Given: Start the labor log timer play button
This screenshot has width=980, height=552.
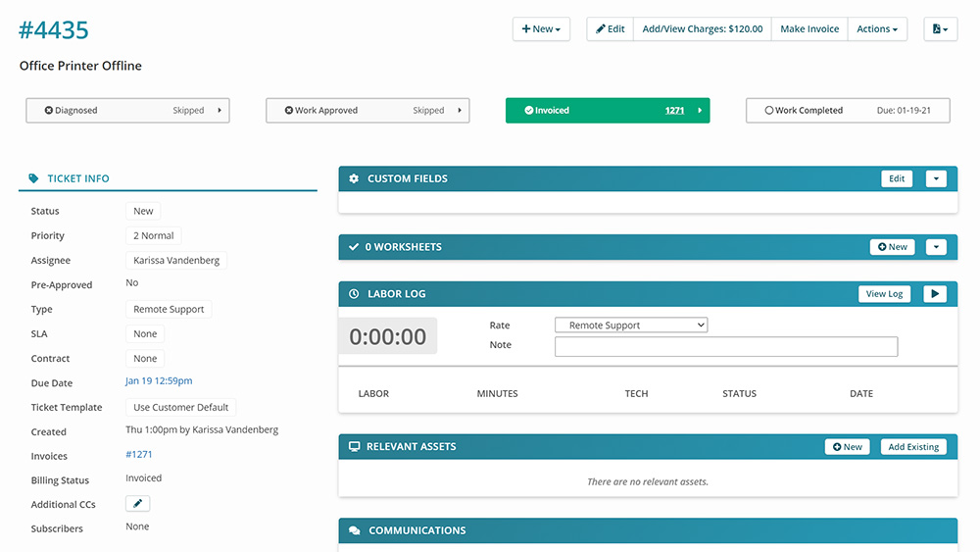Looking at the screenshot, I should tap(934, 294).
